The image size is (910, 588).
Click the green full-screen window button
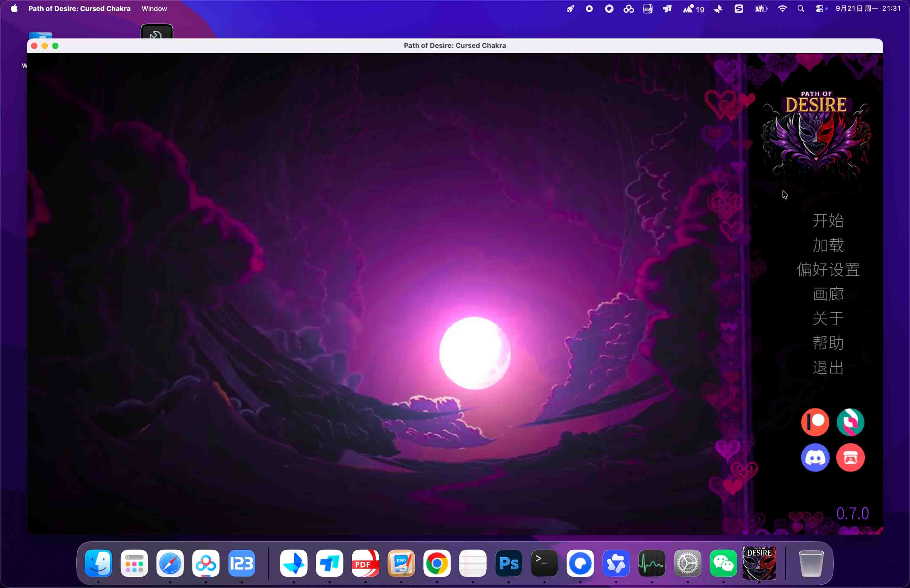pyautogui.click(x=55, y=46)
